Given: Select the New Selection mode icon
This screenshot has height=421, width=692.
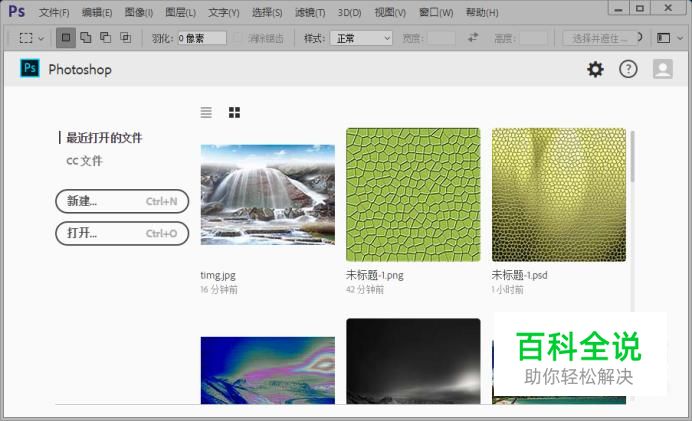Looking at the screenshot, I should pos(65,38).
